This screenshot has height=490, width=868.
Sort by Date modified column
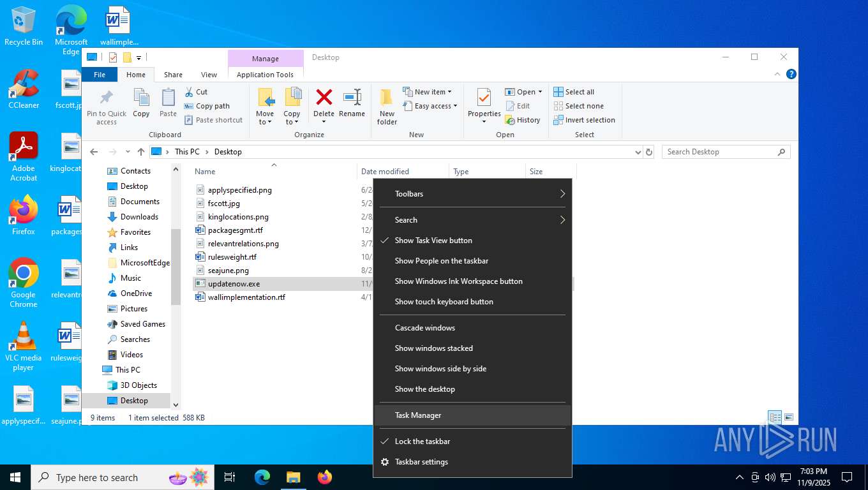403,172
